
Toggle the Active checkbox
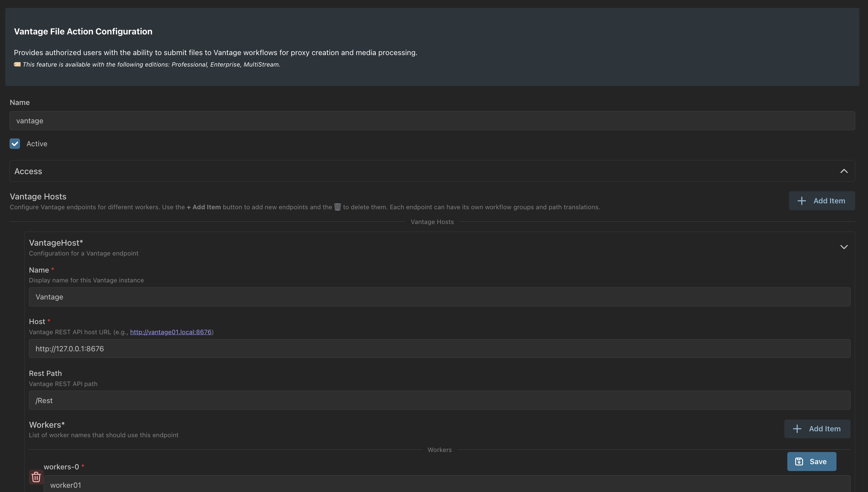(x=15, y=144)
